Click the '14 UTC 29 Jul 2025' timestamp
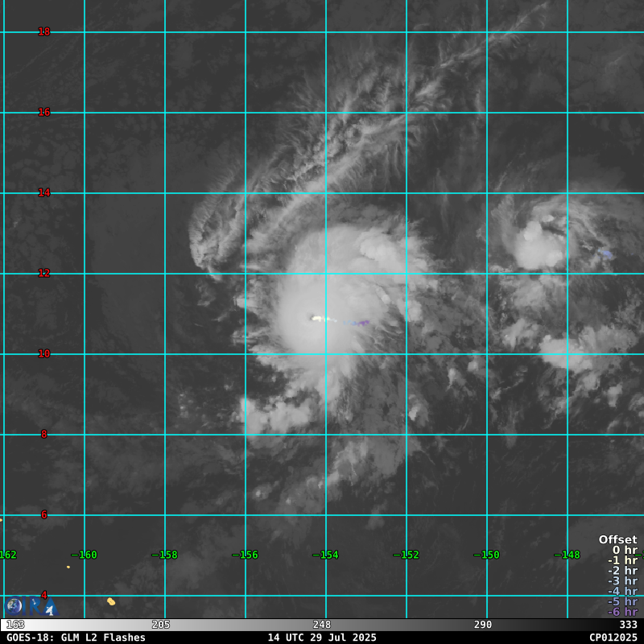The height and width of the screenshot is (644, 644). (322, 637)
